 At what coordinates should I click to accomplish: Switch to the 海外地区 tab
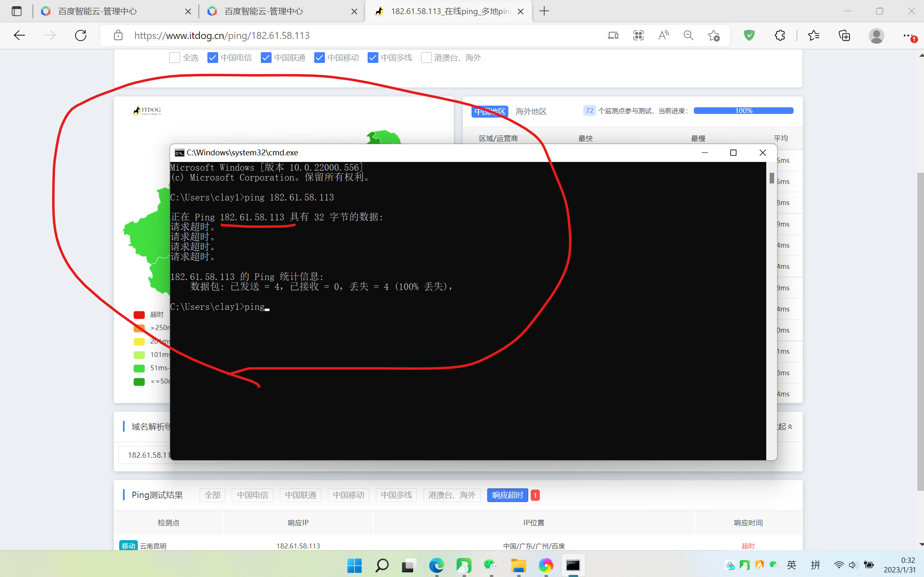tap(531, 111)
